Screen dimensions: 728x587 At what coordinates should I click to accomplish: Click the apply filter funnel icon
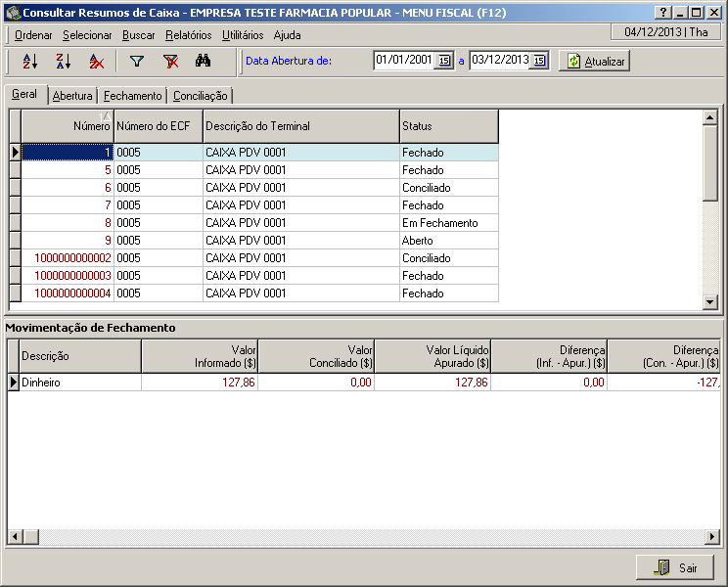point(137,61)
